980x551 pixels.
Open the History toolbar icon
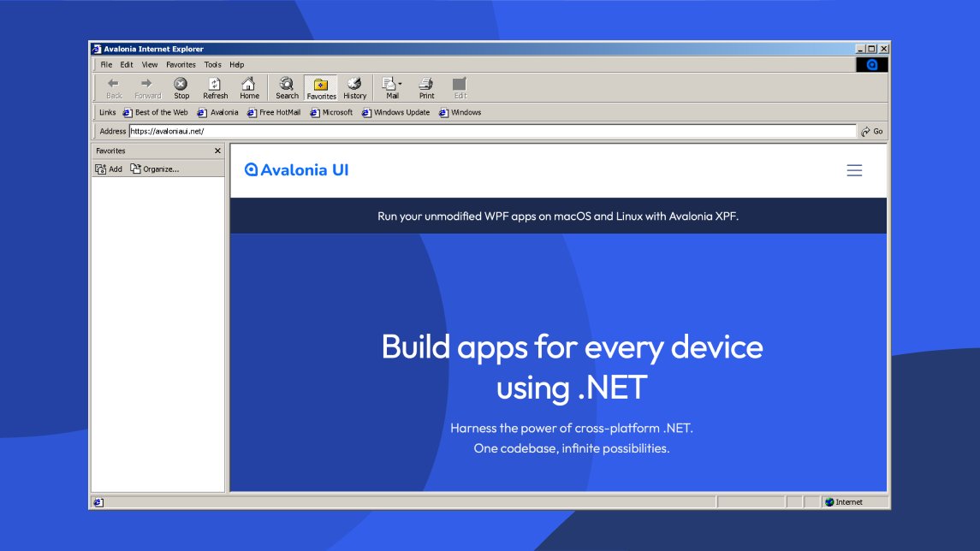(x=354, y=88)
